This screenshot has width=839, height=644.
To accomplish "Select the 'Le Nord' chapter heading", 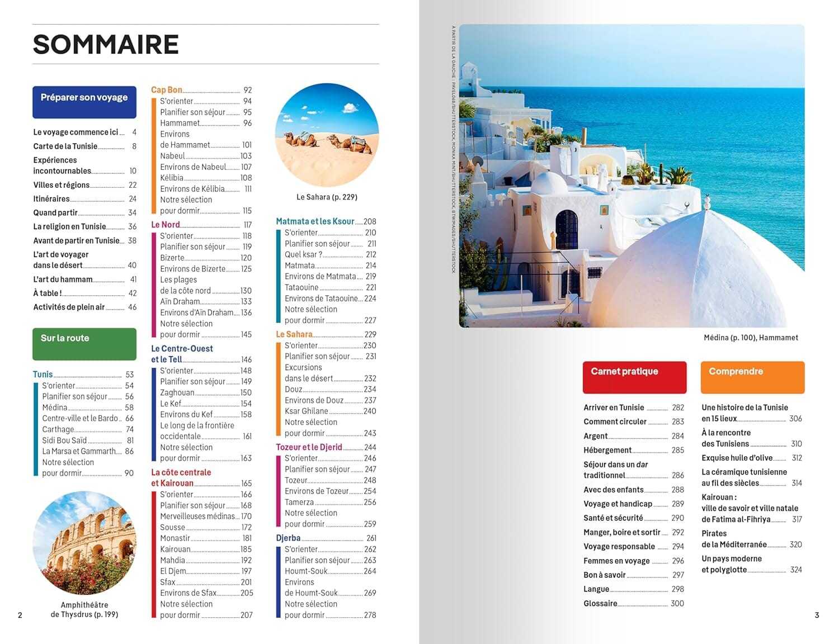I will [x=162, y=225].
